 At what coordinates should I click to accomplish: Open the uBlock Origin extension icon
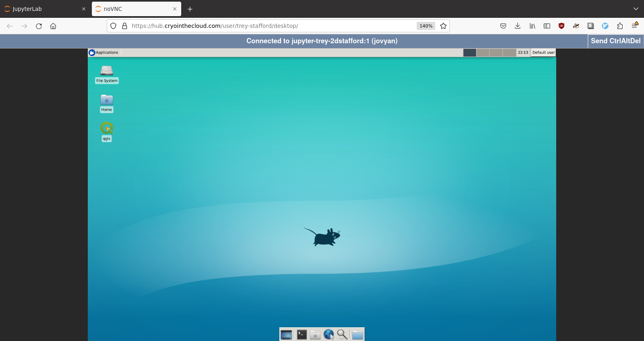click(x=561, y=26)
